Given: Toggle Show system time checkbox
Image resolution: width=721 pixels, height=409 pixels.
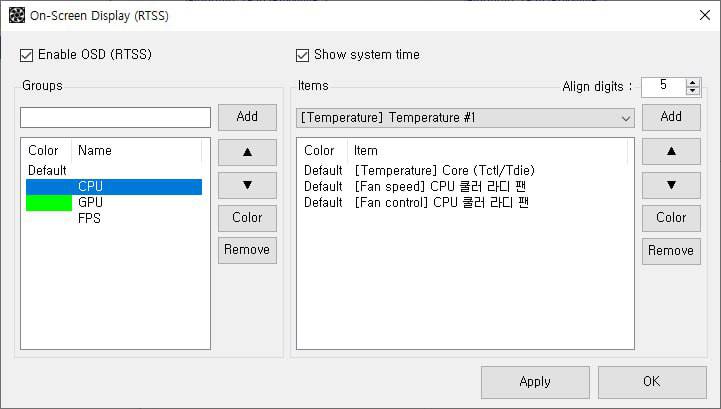Looking at the screenshot, I should coord(303,54).
